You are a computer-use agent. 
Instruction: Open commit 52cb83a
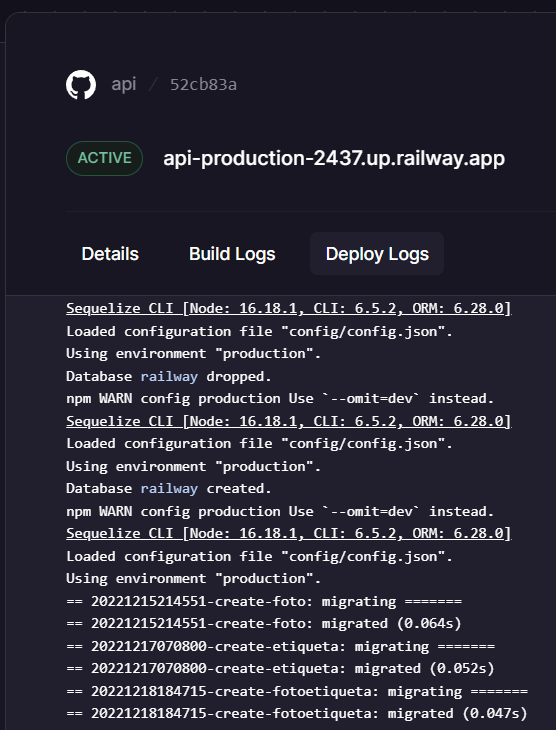coord(203,85)
